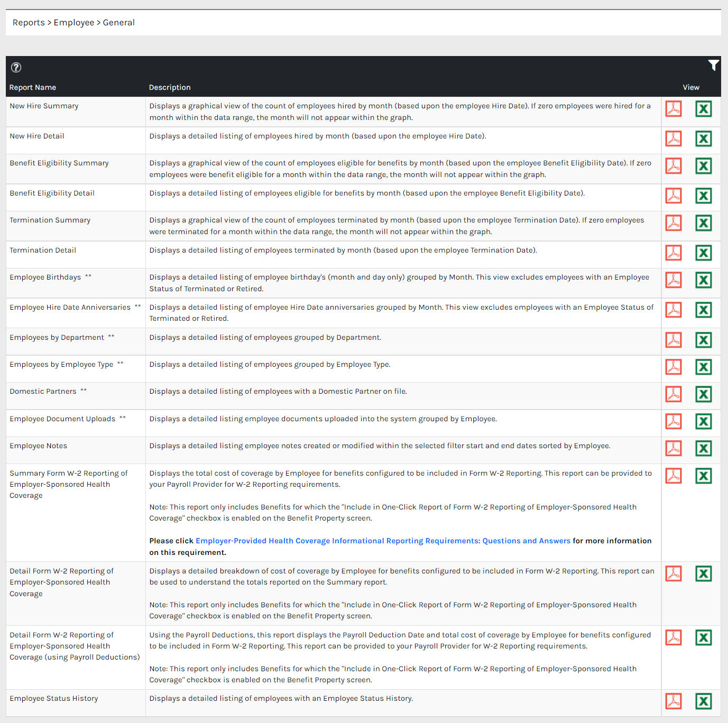This screenshot has height=723, width=728.
Task: Open Domestic Partners PDF report
Action: click(673, 394)
